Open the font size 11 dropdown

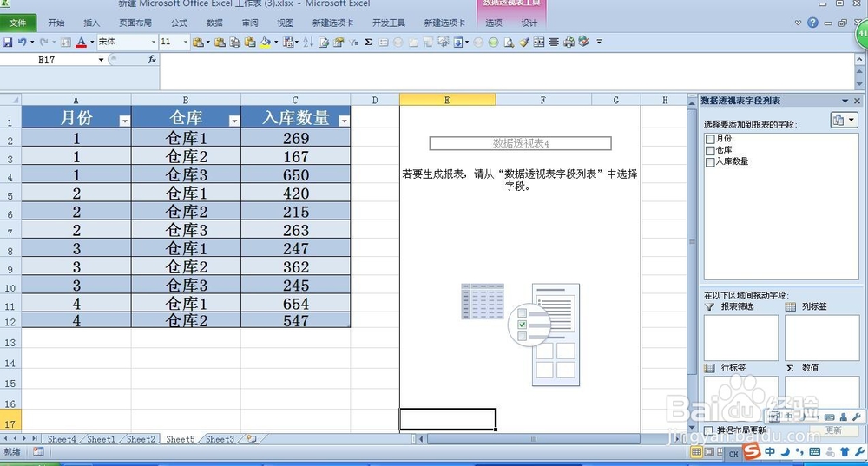coord(186,42)
